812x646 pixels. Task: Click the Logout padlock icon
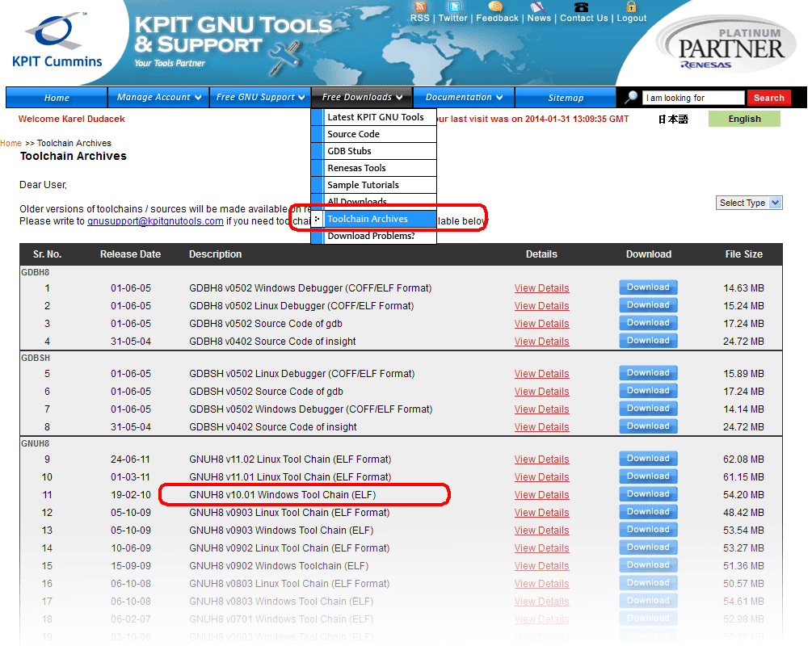click(631, 6)
